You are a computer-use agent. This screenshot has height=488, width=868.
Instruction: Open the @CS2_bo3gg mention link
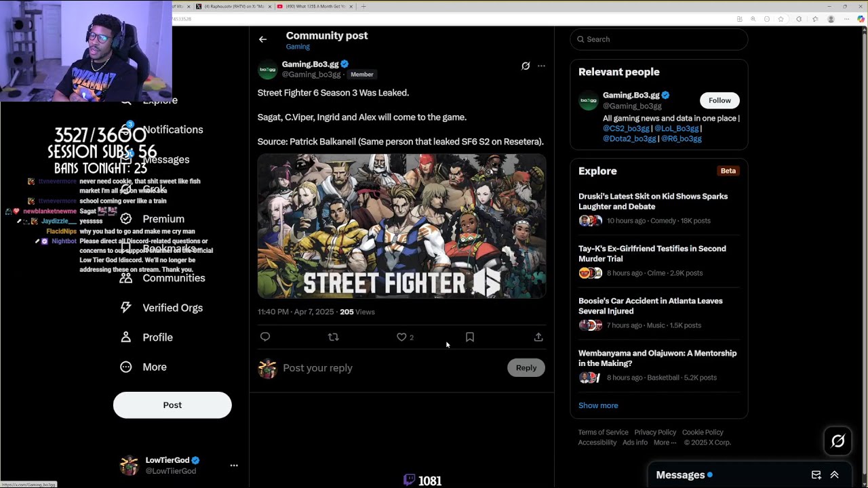[626, 128]
